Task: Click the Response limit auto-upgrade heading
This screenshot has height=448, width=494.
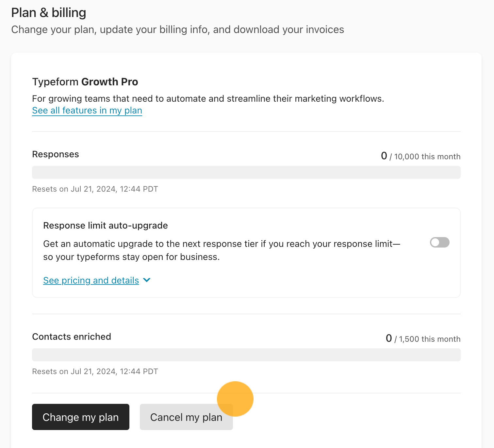Action: click(106, 226)
